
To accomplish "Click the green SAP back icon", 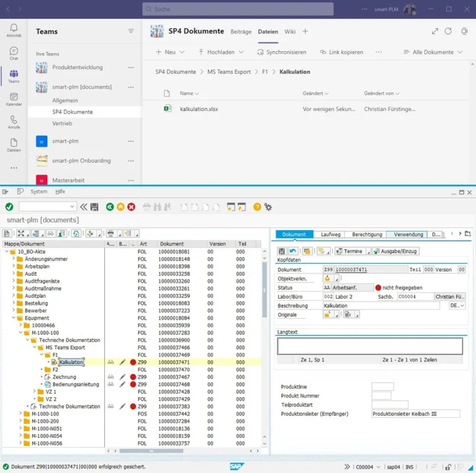I will (110, 207).
